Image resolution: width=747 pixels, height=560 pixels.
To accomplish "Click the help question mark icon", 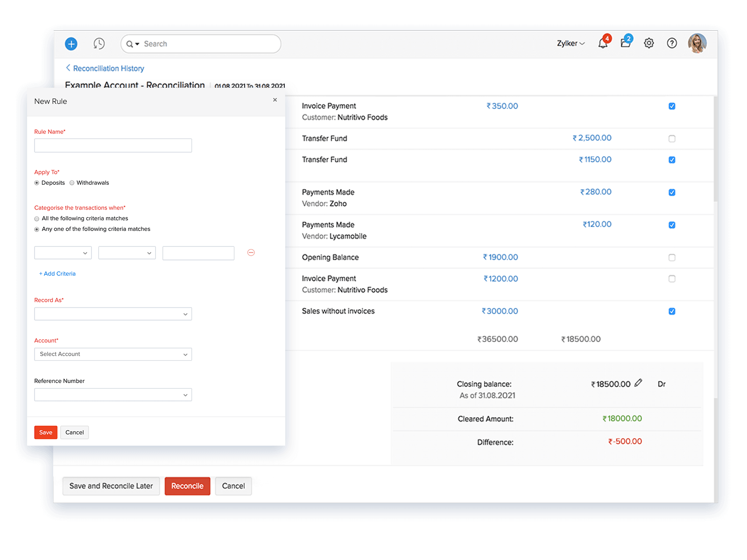I will tap(672, 43).
